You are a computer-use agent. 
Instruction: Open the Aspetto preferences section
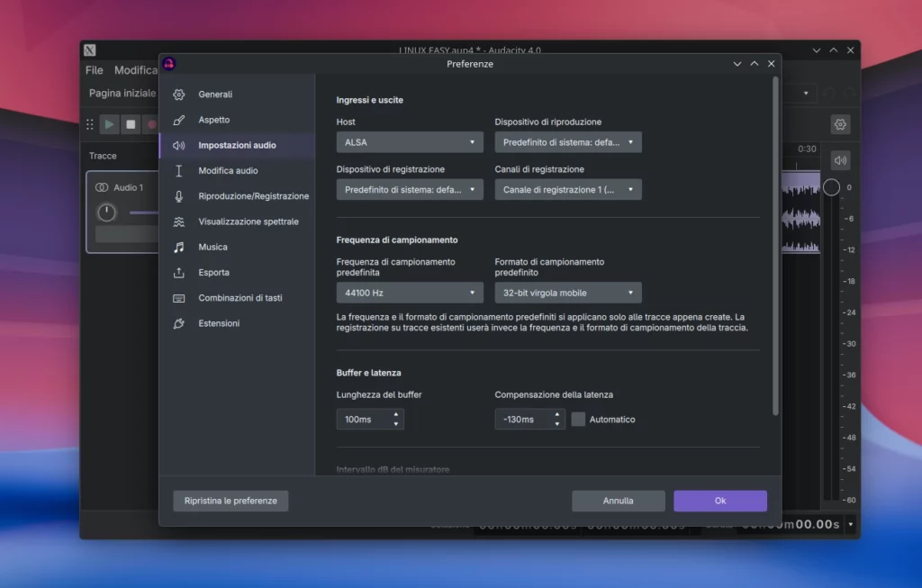pyautogui.click(x=237, y=120)
